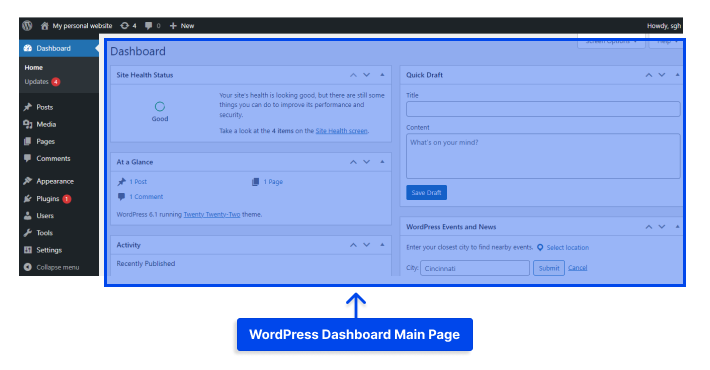Click the Collapse menu icon

[x=28, y=267]
